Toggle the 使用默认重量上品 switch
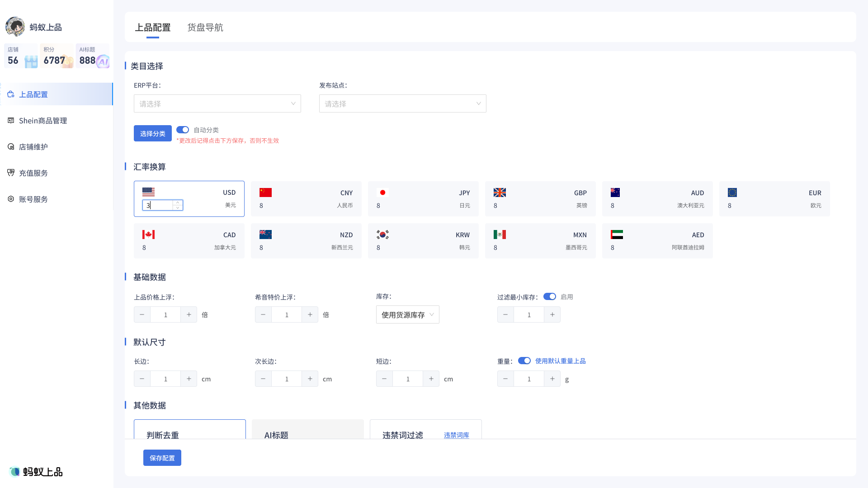Image resolution: width=868 pixels, height=488 pixels. pos(524,361)
